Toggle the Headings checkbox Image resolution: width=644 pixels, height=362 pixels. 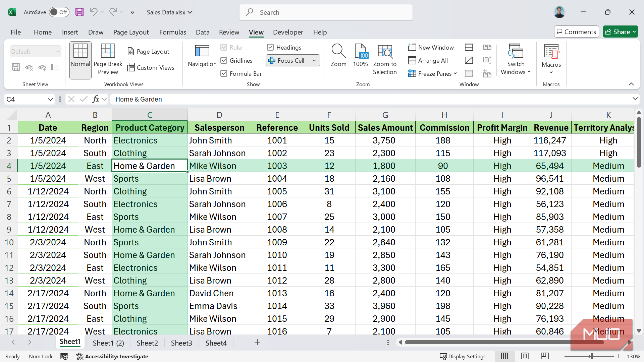coord(270,47)
